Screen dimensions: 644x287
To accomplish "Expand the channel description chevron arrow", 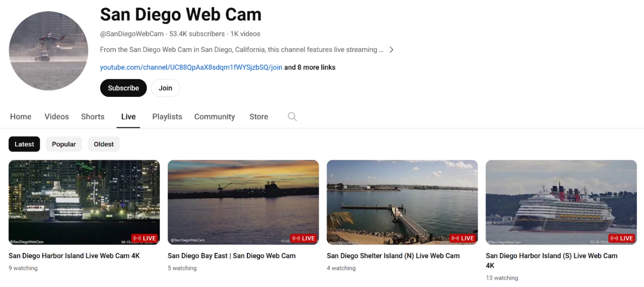I will click(391, 49).
